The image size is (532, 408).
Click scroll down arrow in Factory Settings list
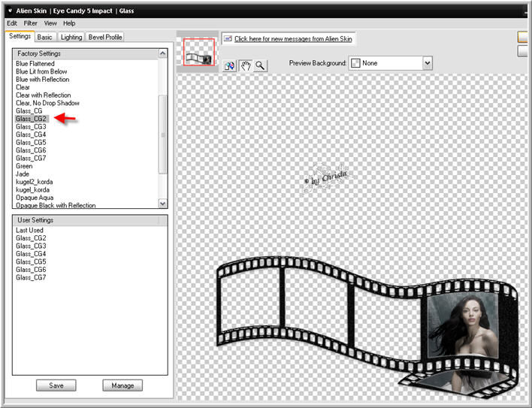tap(163, 204)
